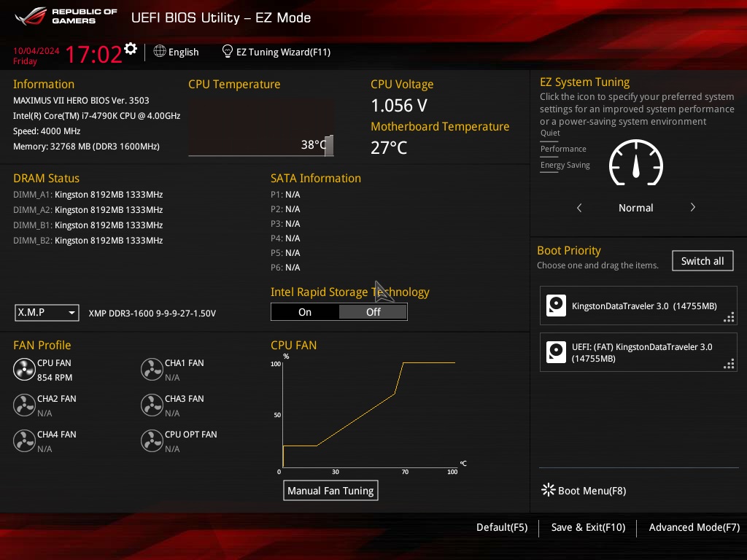Click the CHA1 FAN icon
Viewport: 747px width, 560px height.
(x=152, y=370)
